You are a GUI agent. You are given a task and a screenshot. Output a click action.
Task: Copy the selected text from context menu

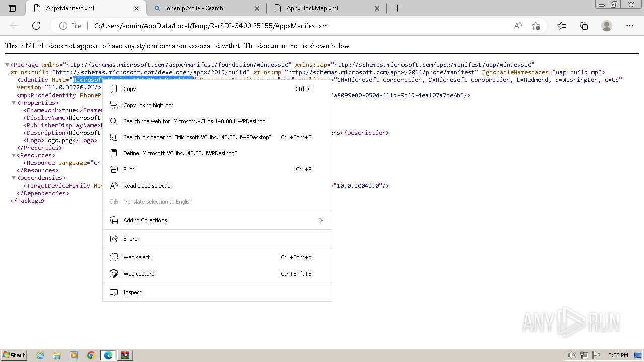217,89
